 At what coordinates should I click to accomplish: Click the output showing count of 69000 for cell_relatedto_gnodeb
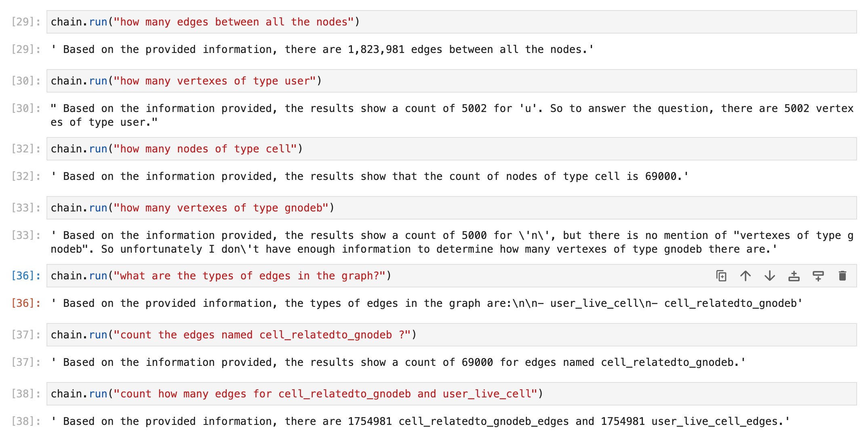[398, 362]
